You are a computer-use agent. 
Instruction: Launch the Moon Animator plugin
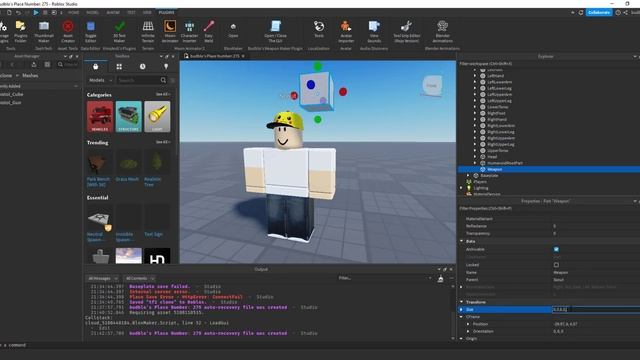coord(170,31)
